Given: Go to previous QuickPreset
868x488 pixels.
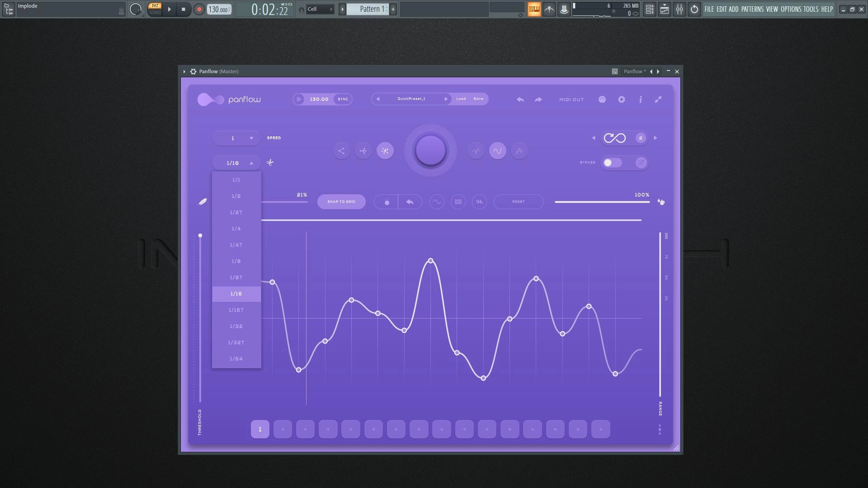Looking at the screenshot, I should (378, 99).
